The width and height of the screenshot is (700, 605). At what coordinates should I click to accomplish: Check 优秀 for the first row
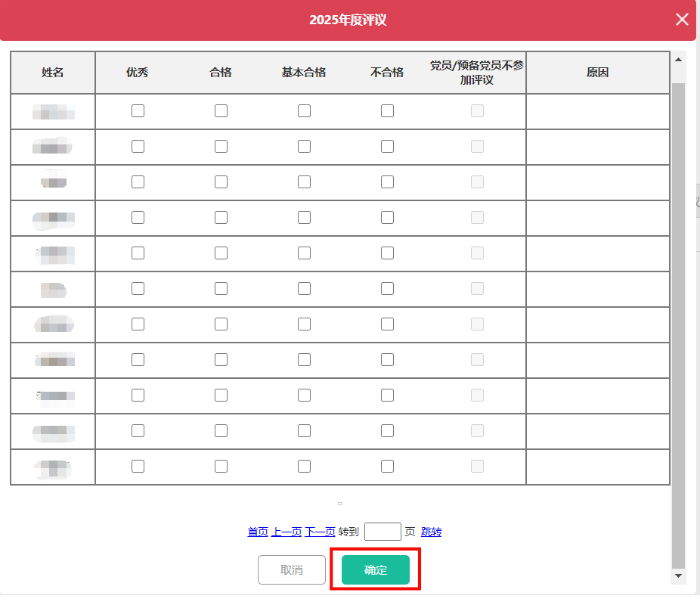(138, 111)
